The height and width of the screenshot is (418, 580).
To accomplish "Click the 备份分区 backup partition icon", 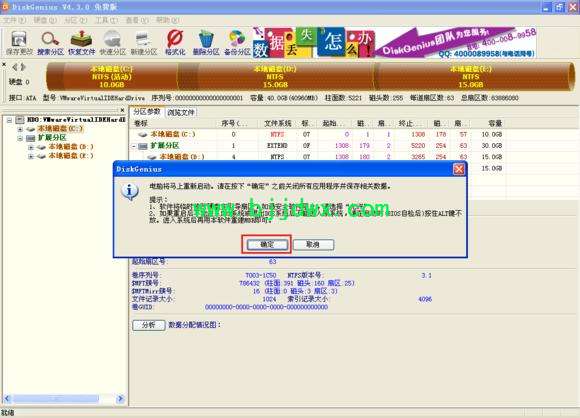I will [x=237, y=43].
